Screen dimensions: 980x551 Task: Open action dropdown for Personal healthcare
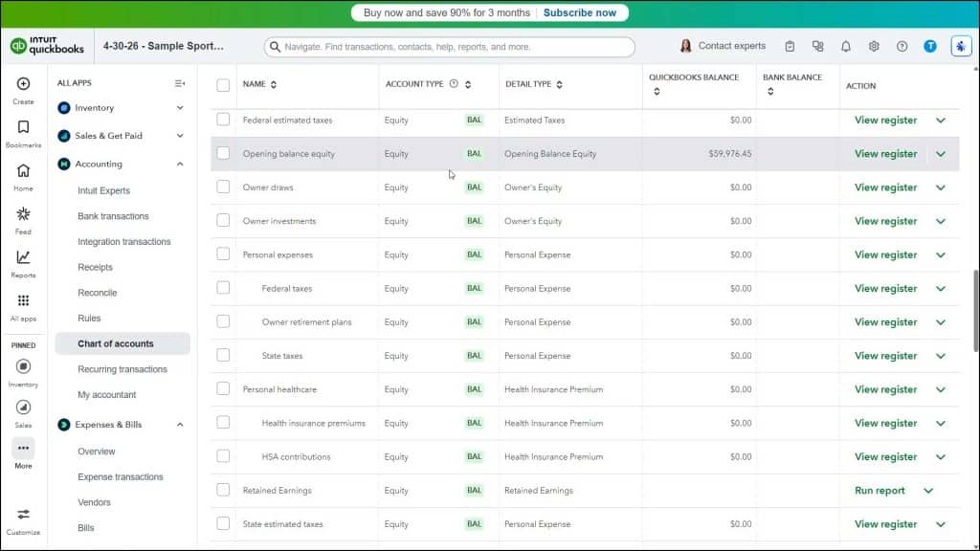tap(941, 390)
